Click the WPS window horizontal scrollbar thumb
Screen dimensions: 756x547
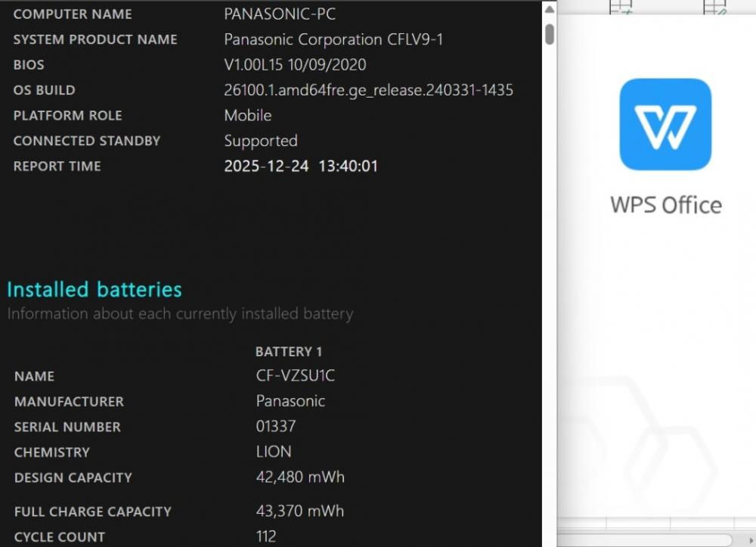click(x=645, y=539)
